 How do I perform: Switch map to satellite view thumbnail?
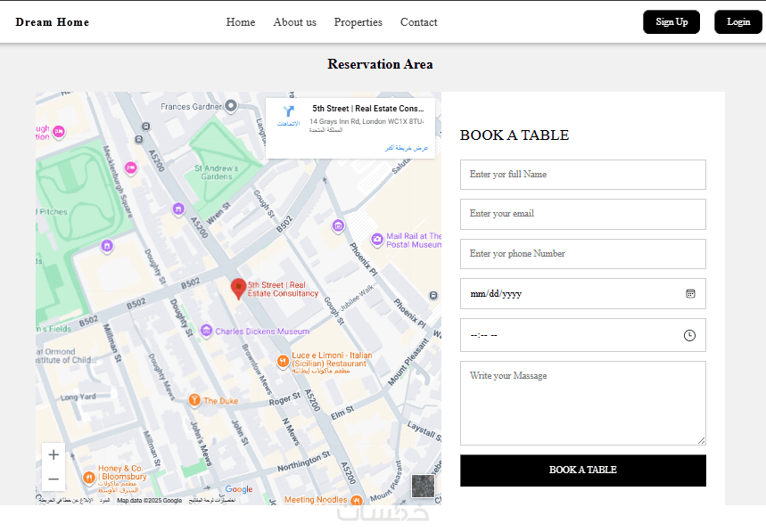423,486
